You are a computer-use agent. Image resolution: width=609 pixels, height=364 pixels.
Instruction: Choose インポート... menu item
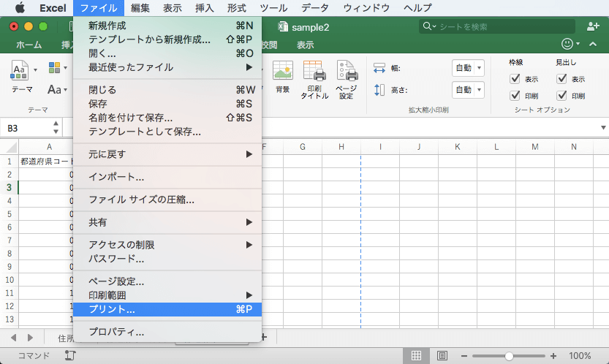coord(167,177)
